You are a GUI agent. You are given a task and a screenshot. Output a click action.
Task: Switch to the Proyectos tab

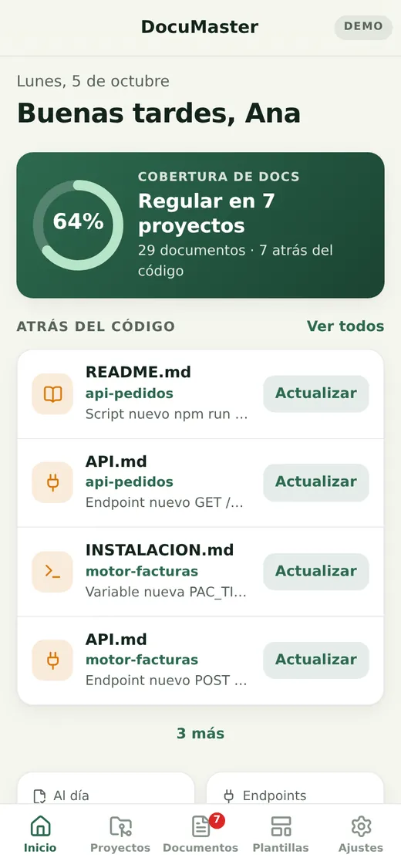[120, 835]
